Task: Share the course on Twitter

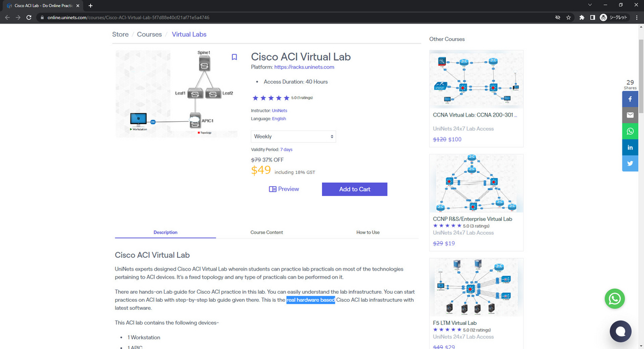Action: point(630,163)
